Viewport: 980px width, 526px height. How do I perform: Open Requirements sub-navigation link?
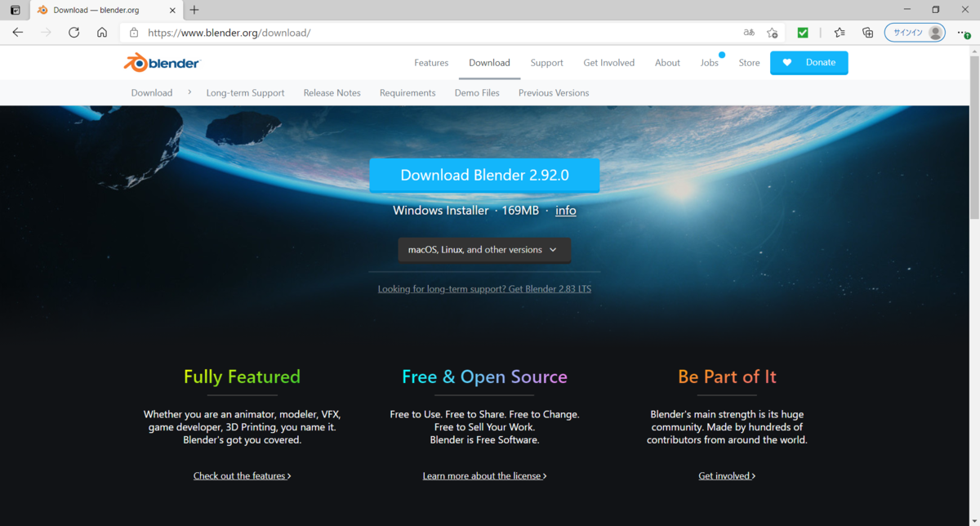(408, 93)
